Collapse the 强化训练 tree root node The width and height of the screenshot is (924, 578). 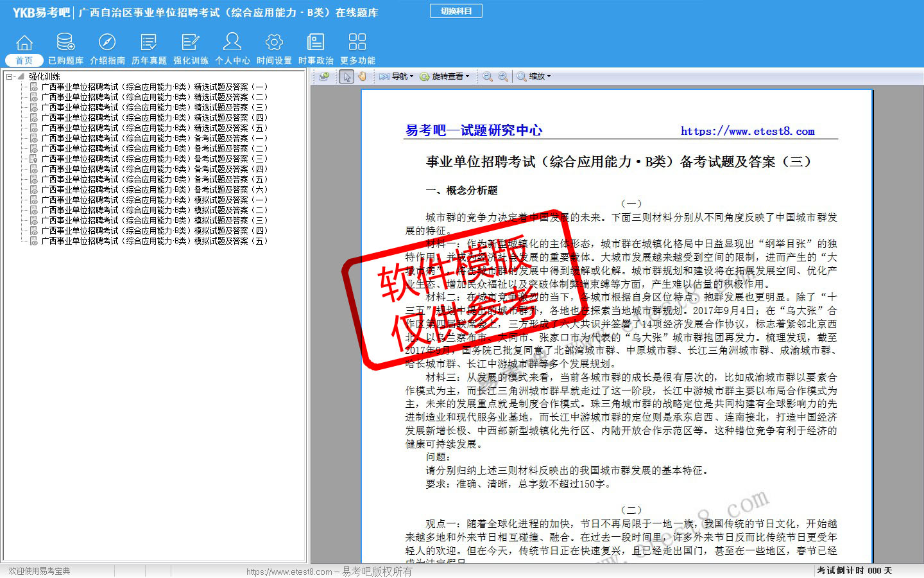9,76
